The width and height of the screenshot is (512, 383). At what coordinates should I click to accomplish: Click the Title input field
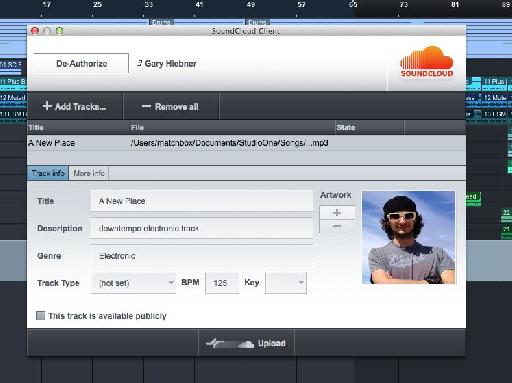click(202, 201)
